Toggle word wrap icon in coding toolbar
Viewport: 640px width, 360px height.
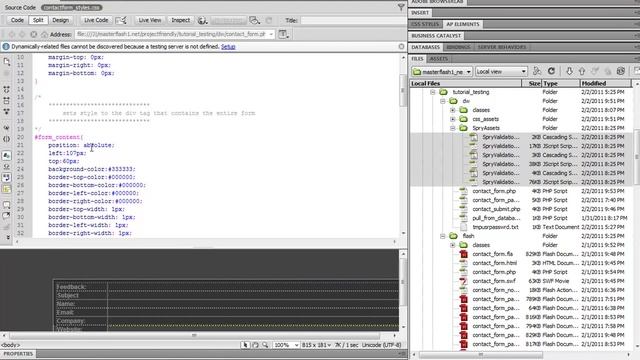(x=7, y=178)
